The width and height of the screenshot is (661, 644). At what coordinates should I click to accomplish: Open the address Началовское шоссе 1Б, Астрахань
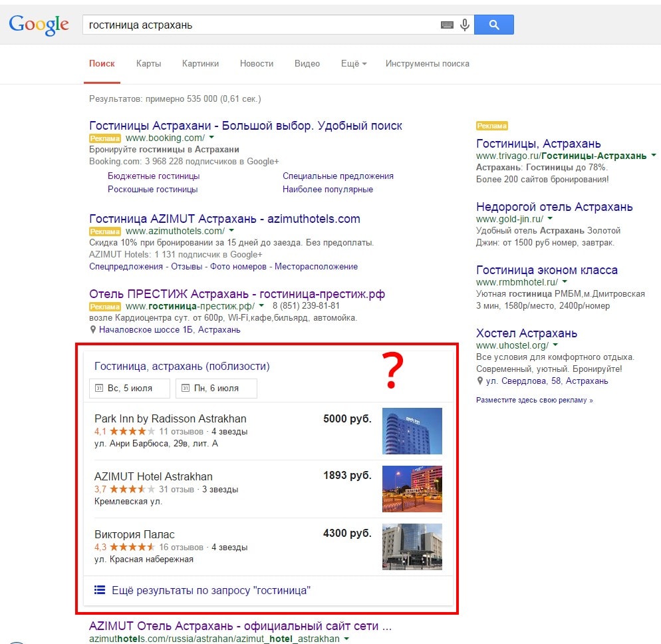tap(170, 330)
